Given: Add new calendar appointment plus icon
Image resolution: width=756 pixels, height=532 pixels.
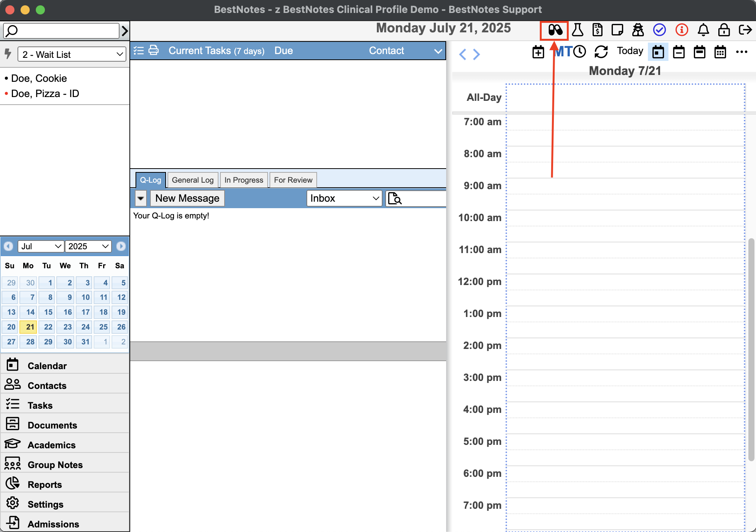Looking at the screenshot, I should (538, 52).
